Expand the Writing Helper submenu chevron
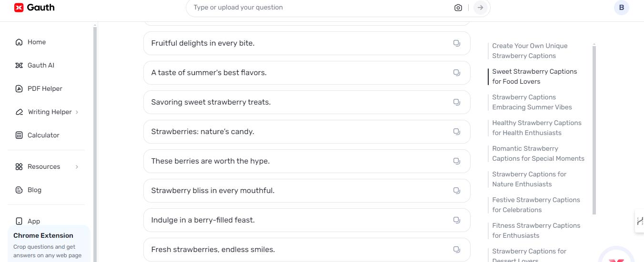 [x=77, y=112]
